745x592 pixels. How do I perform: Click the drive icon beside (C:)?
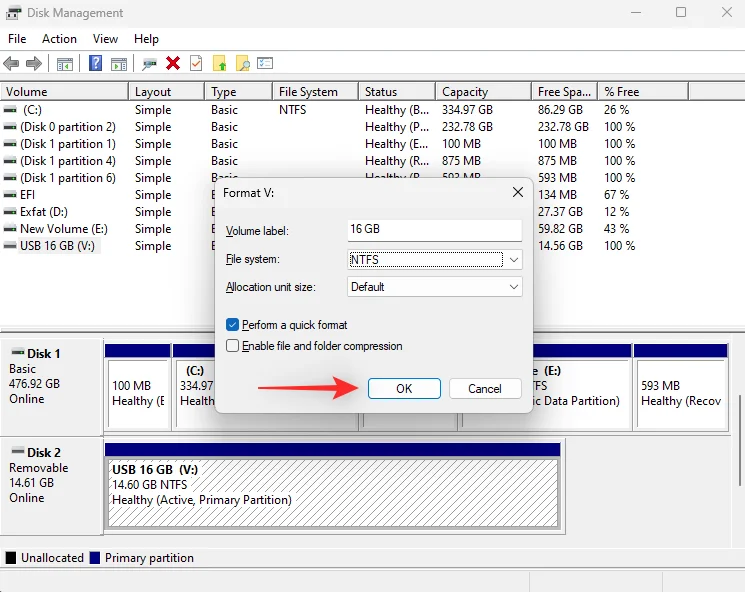pos(10,110)
